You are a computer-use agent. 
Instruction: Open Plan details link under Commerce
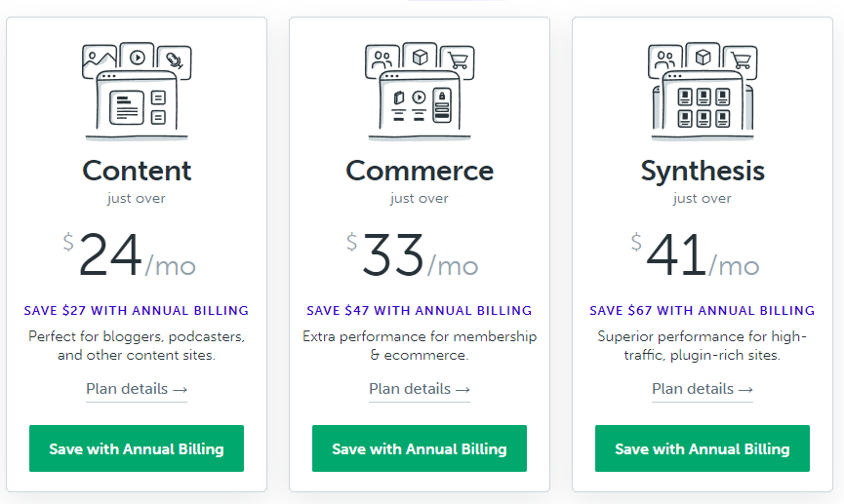(420, 389)
